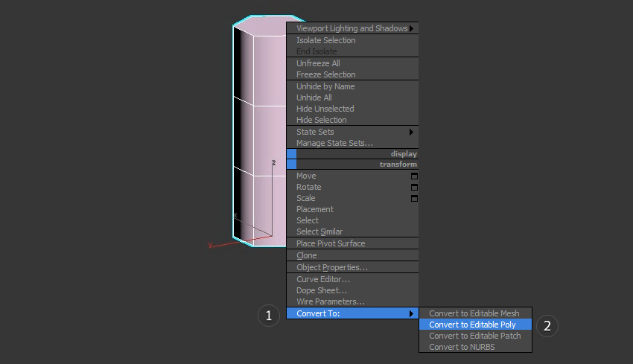Open the Curve Editor

(322, 279)
